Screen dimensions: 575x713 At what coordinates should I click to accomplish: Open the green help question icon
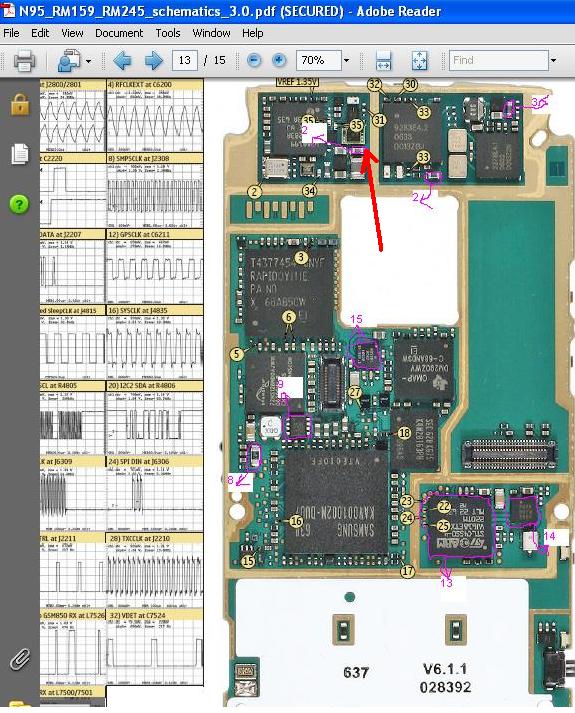click(19, 204)
